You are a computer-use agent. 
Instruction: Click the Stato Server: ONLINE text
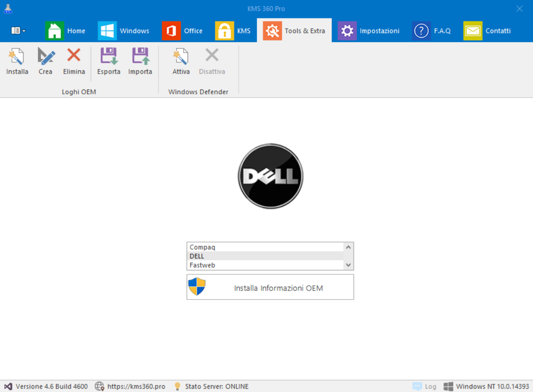point(217,386)
